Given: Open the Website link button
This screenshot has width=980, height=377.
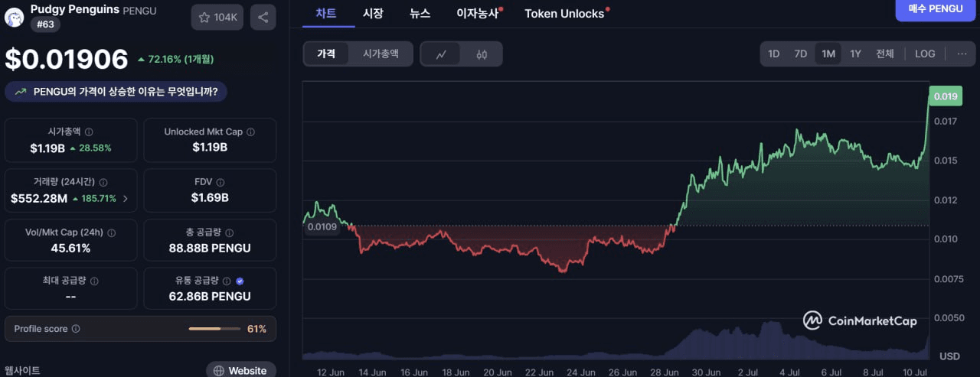Looking at the screenshot, I should click(241, 370).
